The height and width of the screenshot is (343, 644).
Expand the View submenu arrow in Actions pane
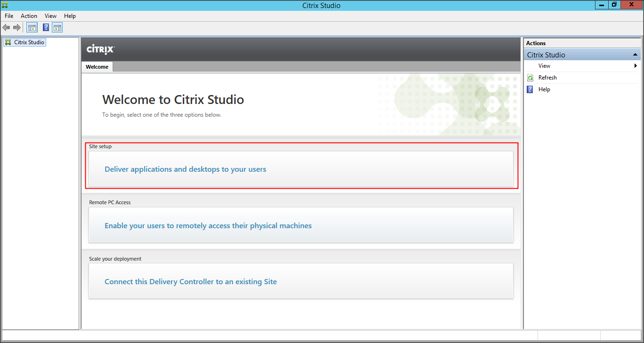[636, 66]
